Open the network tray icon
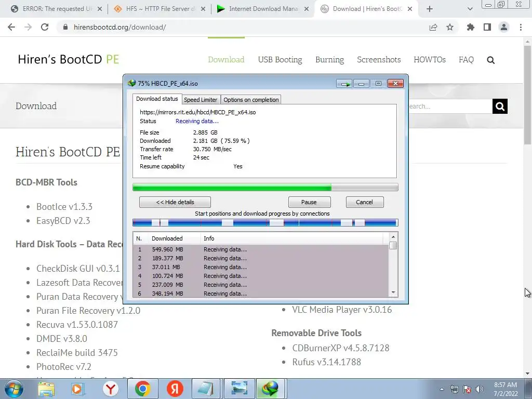This screenshot has height=399, width=532. tap(454, 389)
